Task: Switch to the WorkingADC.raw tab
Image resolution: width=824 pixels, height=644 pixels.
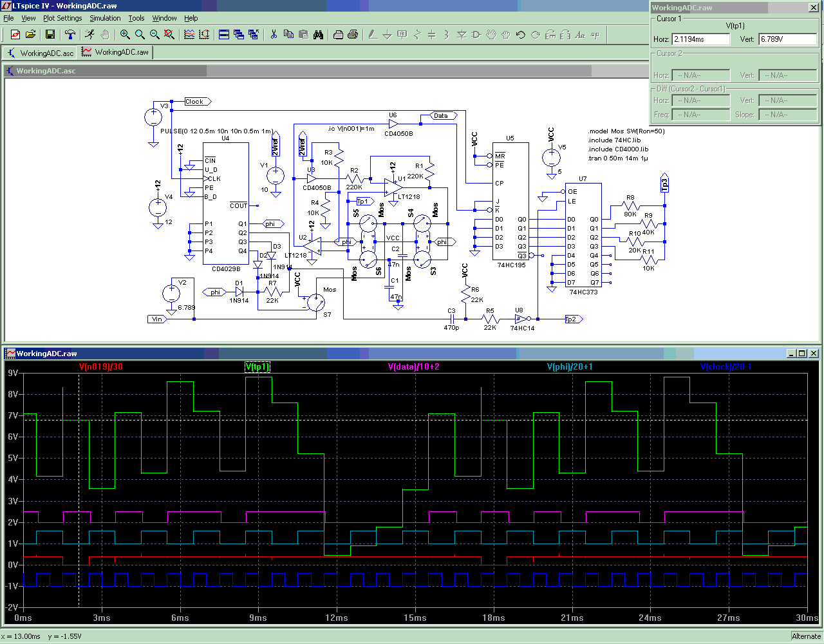Action: (115, 53)
